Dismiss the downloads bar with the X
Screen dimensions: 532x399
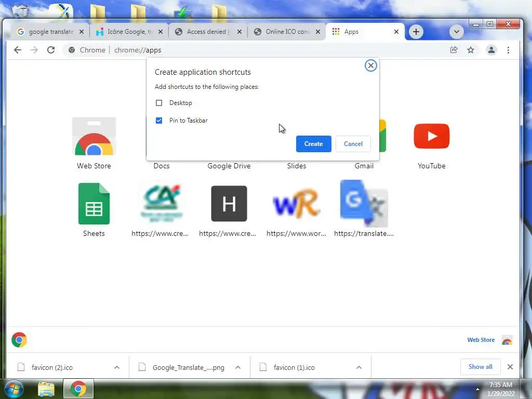(x=510, y=367)
